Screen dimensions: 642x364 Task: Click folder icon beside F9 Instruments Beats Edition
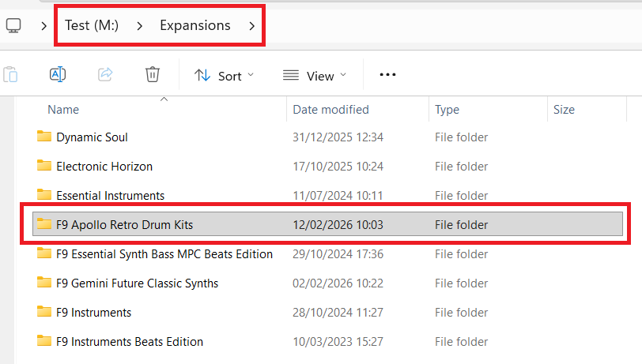(44, 340)
